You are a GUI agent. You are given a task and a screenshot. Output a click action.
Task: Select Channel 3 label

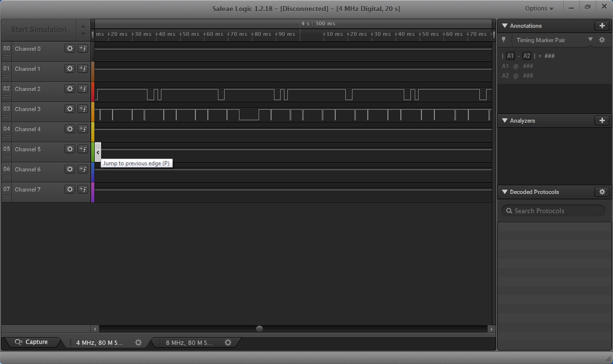point(28,109)
